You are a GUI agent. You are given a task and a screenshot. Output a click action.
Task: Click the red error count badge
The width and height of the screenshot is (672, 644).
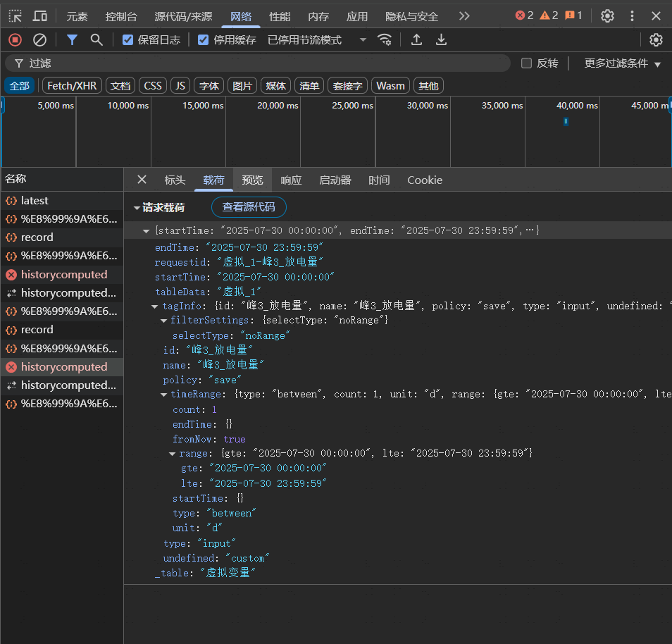pyautogui.click(x=525, y=16)
